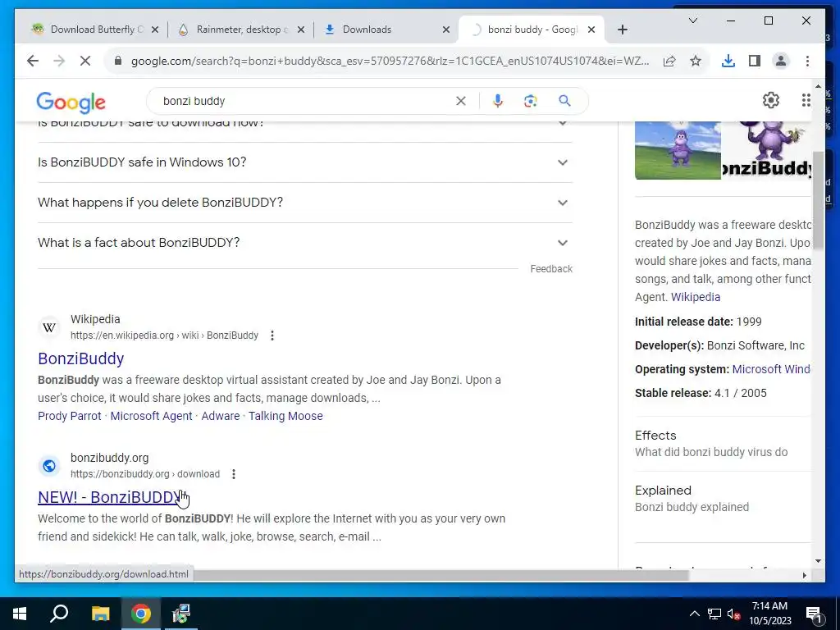Open the Google logo homepage link
The width and height of the screenshot is (840, 630).
pos(71,103)
